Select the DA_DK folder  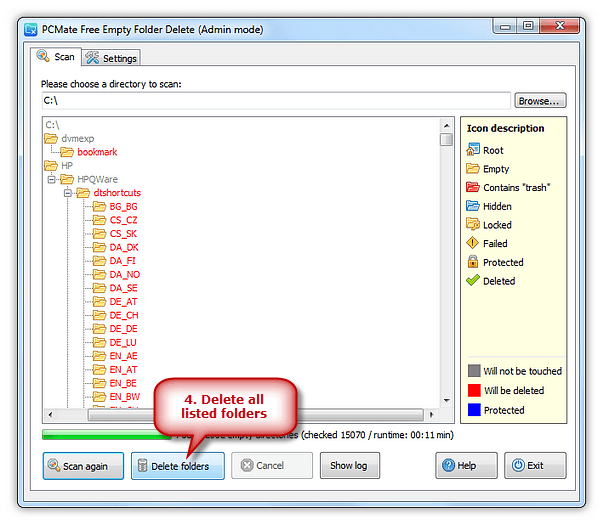(124, 247)
